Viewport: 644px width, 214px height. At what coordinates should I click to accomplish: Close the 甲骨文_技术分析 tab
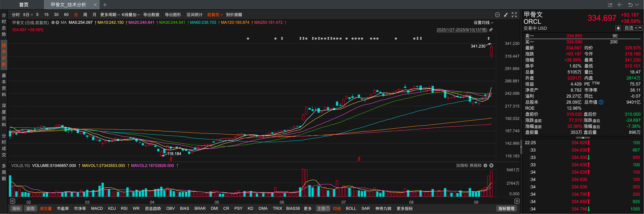coord(95,5)
